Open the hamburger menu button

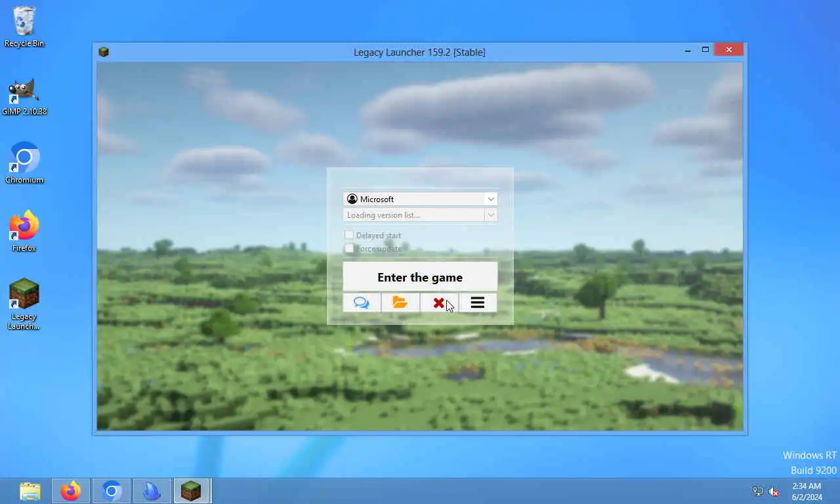(478, 303)
